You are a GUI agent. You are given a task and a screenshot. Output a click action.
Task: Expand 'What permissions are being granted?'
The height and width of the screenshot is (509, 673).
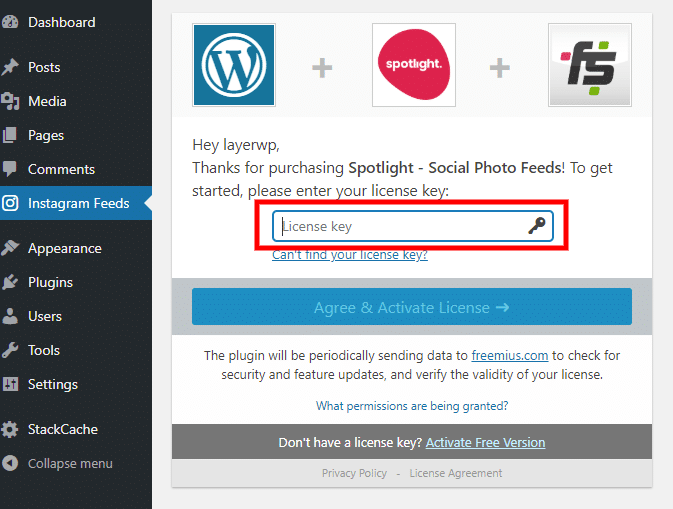(412, 406)
